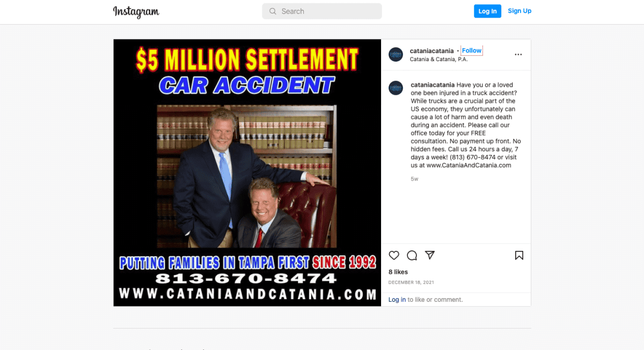644x350 pixels.
Task: Click the blue Log In button
Action: 487,11
